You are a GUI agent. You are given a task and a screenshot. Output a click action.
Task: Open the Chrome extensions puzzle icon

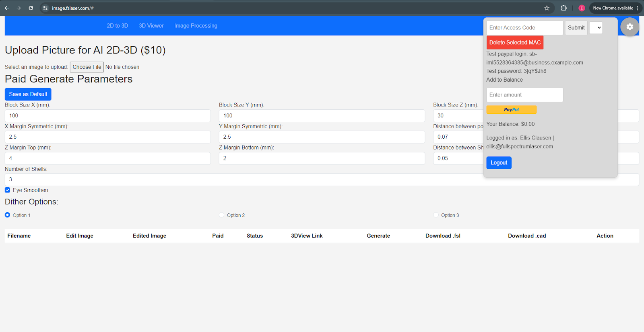coord(563,8)
